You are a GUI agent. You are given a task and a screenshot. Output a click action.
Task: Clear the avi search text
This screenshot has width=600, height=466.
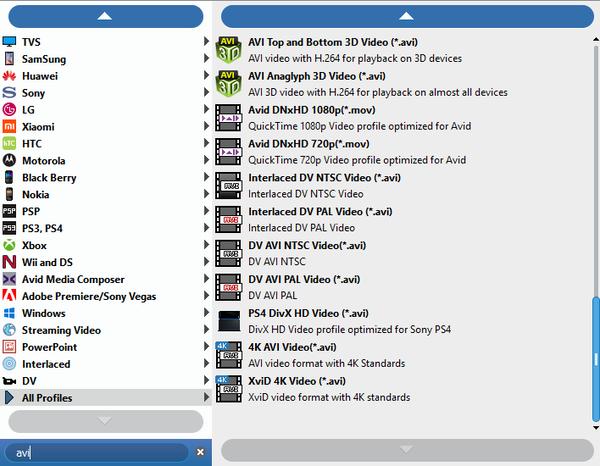tap(199, 452)
